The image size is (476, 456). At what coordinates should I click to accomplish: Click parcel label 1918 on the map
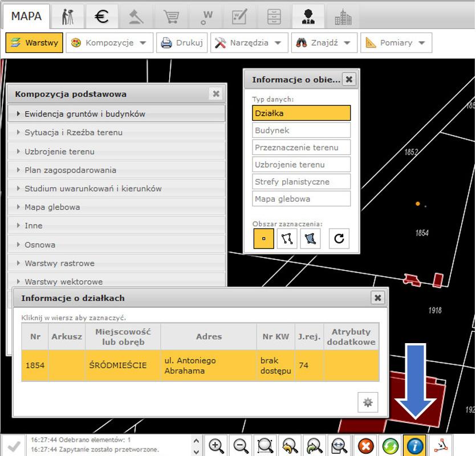coord(435,310)
